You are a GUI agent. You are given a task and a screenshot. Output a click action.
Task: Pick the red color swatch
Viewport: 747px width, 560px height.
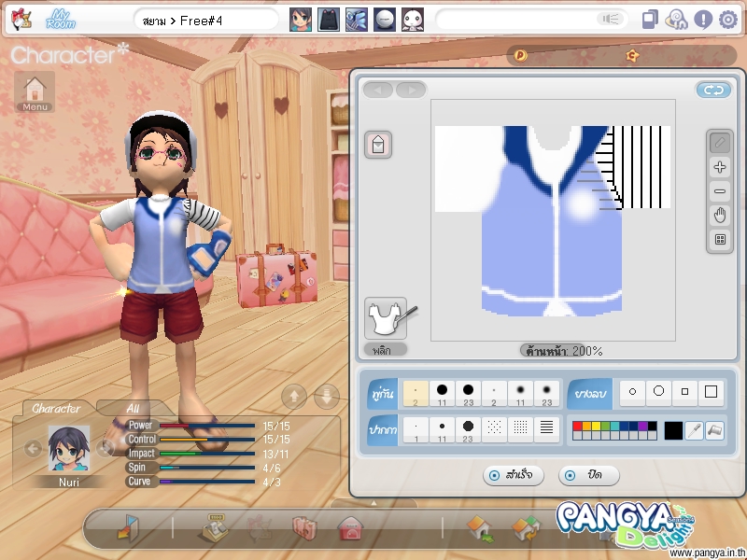tap(577, 427)
